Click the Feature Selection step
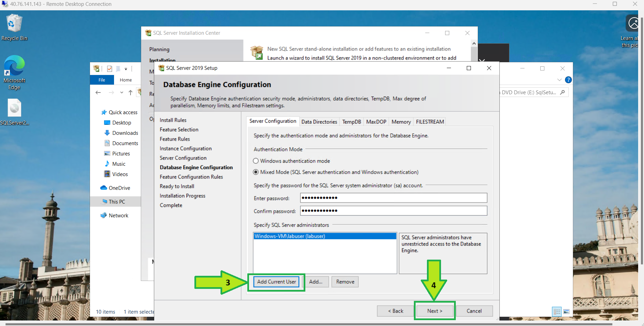The width and height of the screenshot is (644, 326). click(x=179, y=130)
